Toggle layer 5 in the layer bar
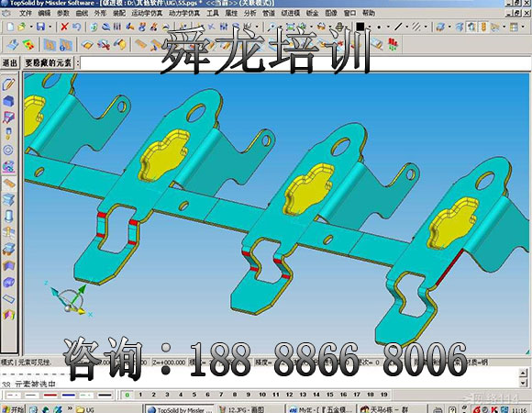The height and width of the screenshot is (413, 532). [194, 395]
